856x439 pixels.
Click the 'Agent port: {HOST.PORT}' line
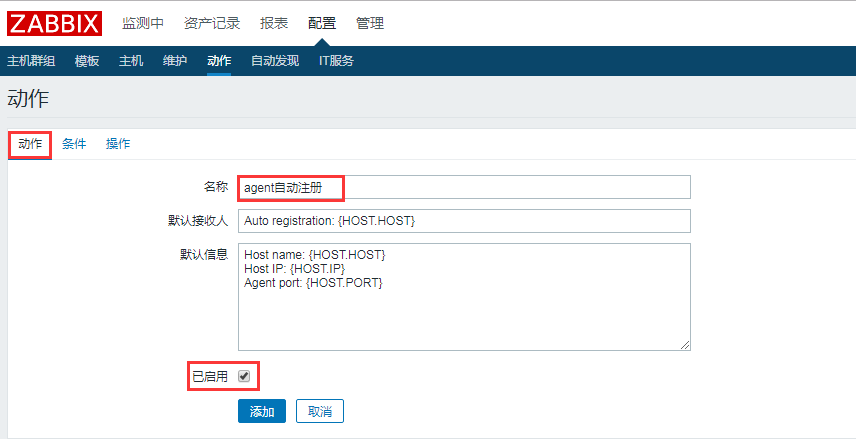[313, 283]
